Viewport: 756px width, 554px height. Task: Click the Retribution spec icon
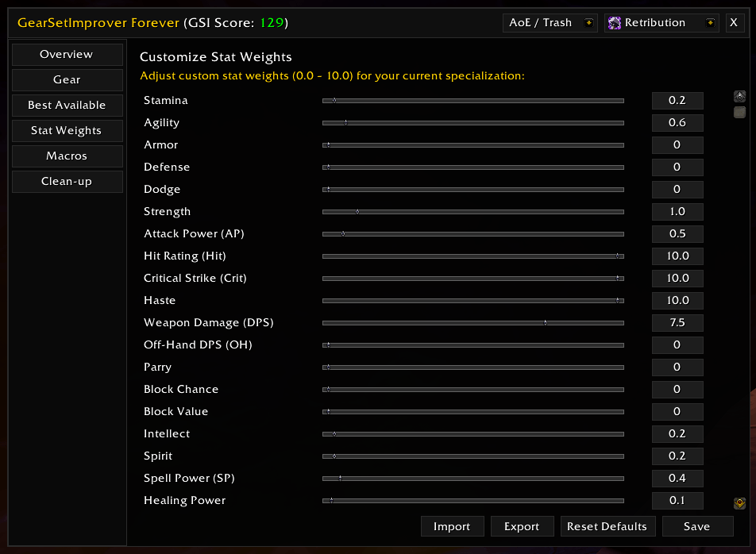click(x=615, y=23)
